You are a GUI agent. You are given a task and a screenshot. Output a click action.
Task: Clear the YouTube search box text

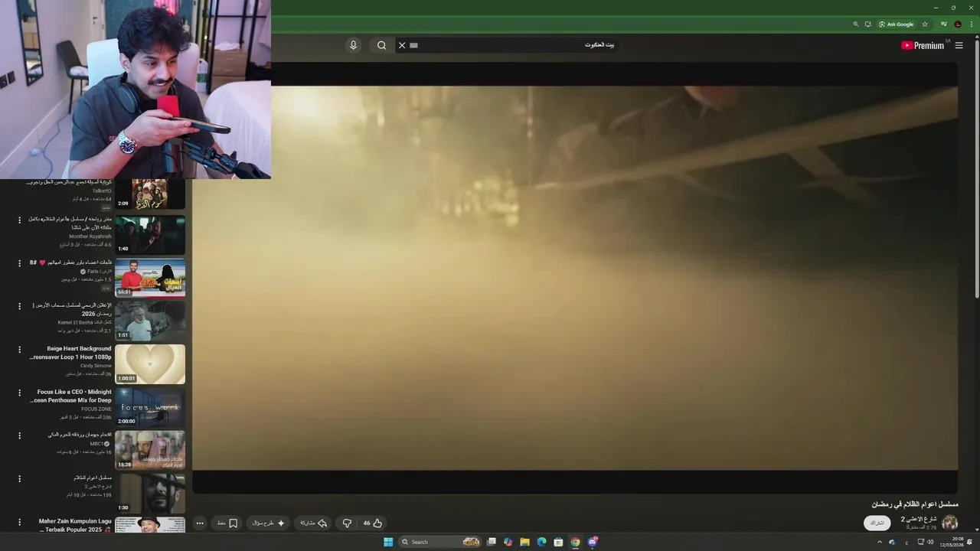click(402, 45)
